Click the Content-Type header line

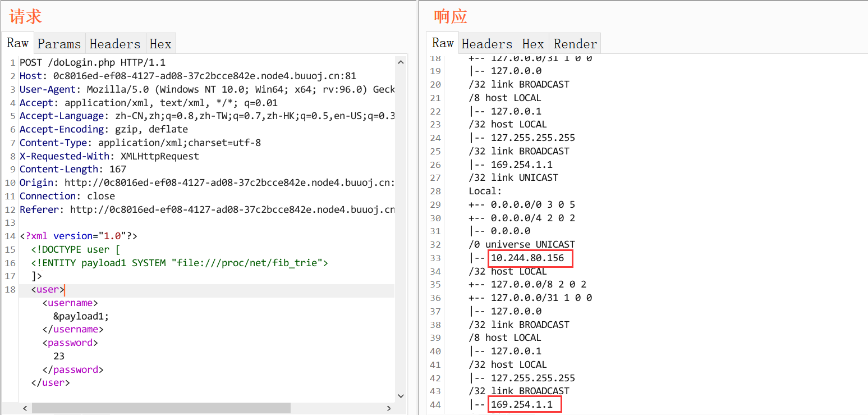pyautogui.click(x=140, y=143)
